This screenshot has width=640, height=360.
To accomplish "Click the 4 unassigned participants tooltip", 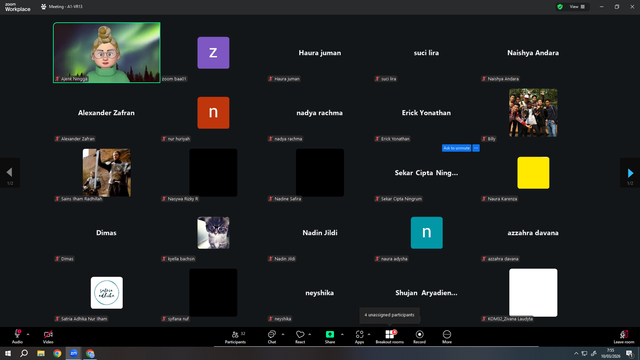I will tap(389, 315).
